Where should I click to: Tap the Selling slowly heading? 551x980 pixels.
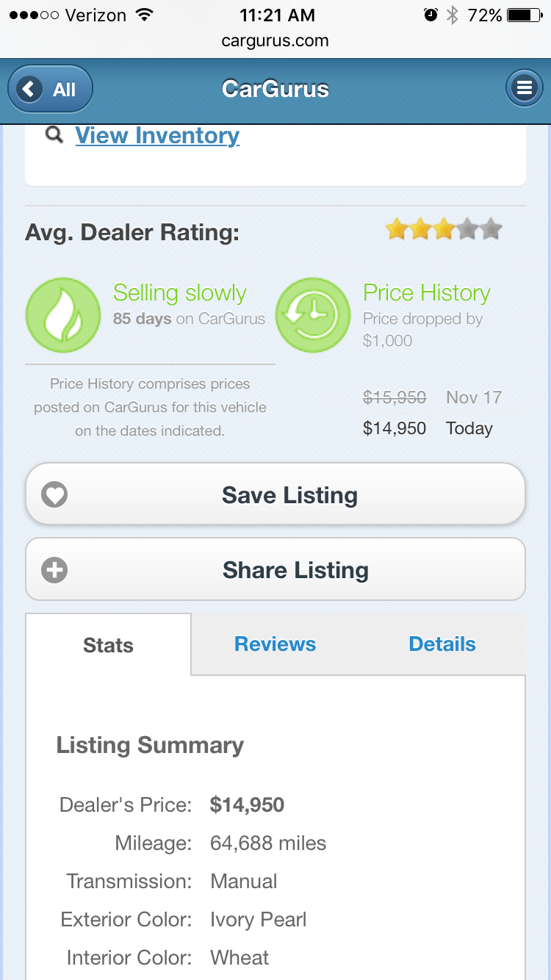(x=179, y=292)
